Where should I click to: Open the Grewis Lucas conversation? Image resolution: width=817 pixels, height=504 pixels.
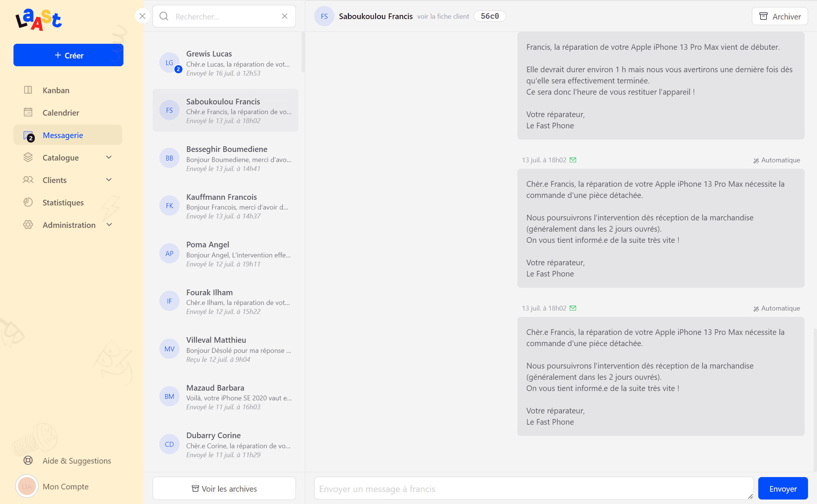click(x=226, y=63)
